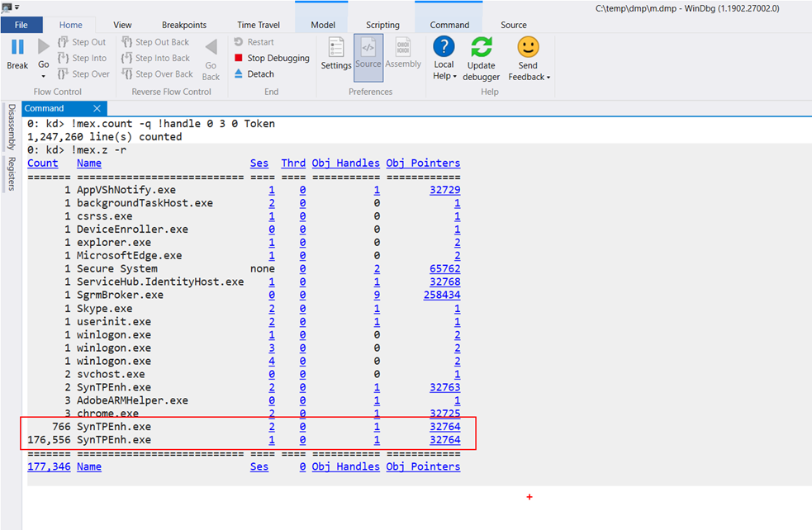
Task: Select the Home ribbon tab
Action: pos(70,25)
